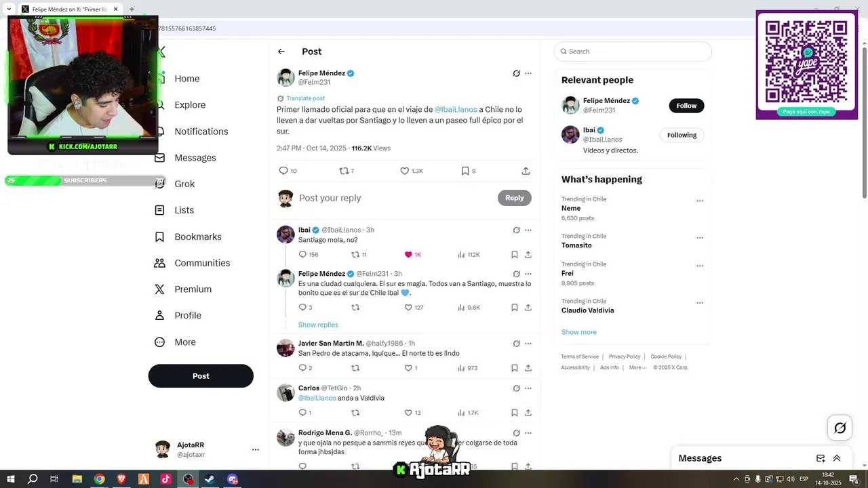Screen dimensions: 868x488
Task: Open Felipe Méndez profile avatar on main post
Action: tap(285, 77)
